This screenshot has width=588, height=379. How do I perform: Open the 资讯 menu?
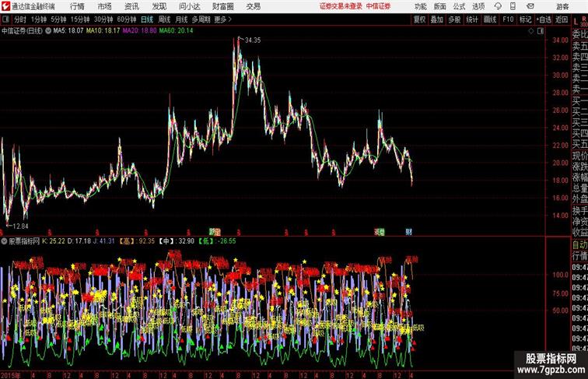click(x=131, y=6)
